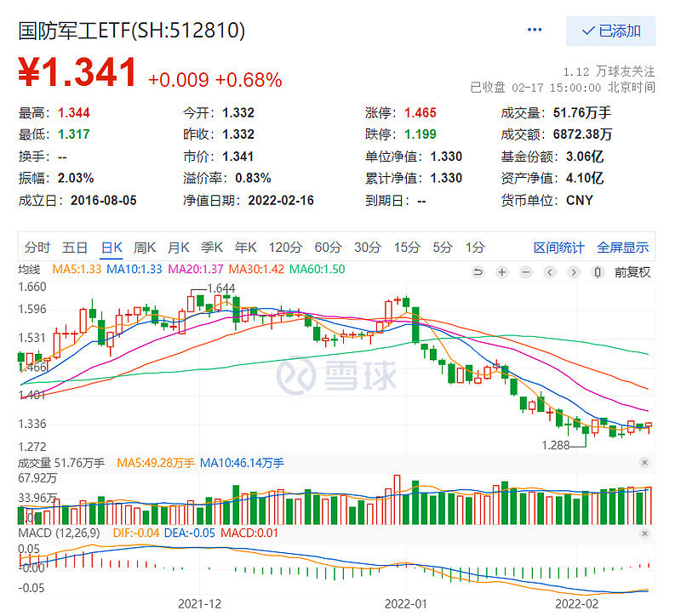Click the 已添加 watchlist button

coord(610,31)
